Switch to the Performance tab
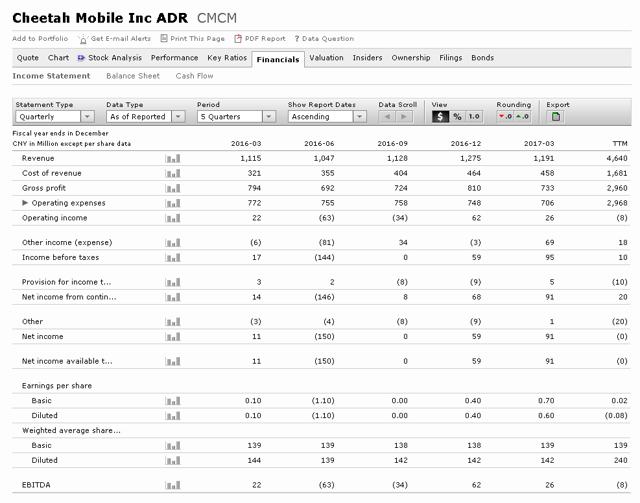The image size is (640, 503). [x=174, y=58]
